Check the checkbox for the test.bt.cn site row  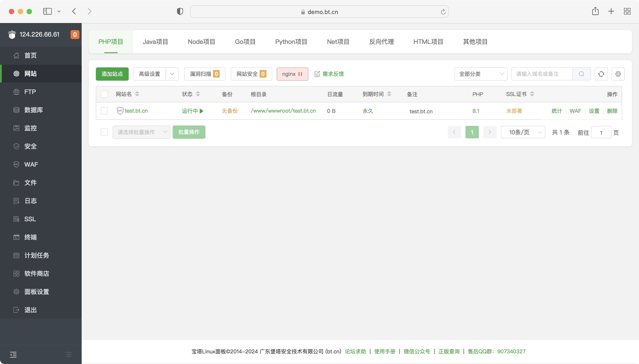[x=104, y=111]
